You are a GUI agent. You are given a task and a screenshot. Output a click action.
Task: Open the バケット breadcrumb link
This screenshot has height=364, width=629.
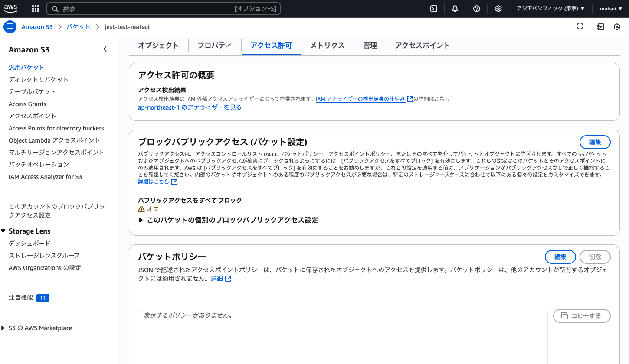[79, 26]
